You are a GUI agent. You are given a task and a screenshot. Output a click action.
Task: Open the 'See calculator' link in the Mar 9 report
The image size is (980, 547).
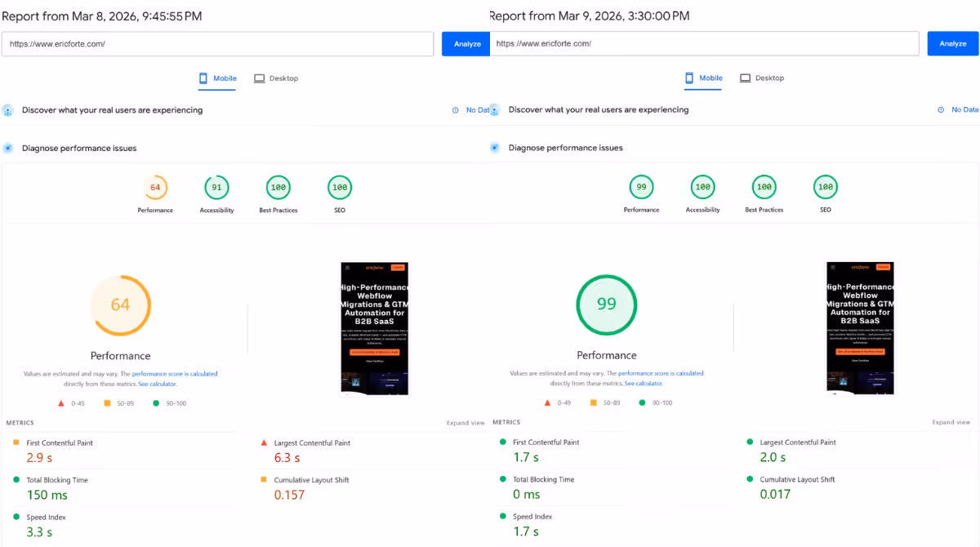pyautogui.click(x=644, y=383)
